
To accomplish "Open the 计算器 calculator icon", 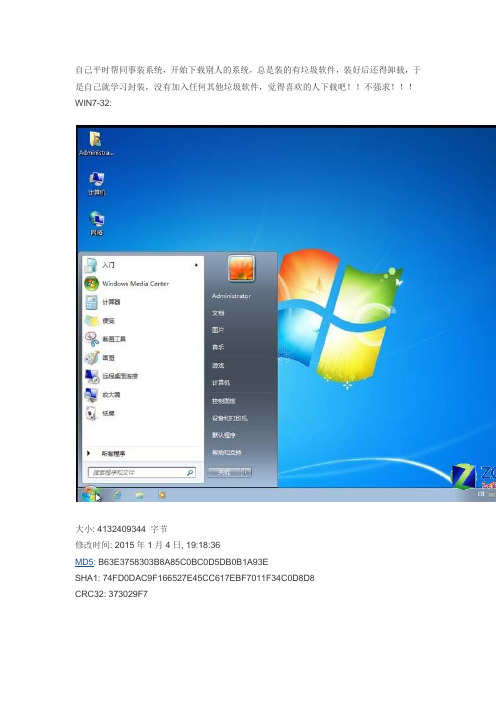I will [x=91, y=302].
